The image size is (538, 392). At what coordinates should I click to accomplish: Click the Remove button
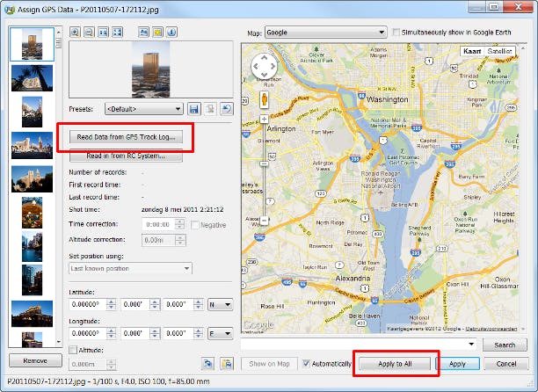(x=35, y=360)
